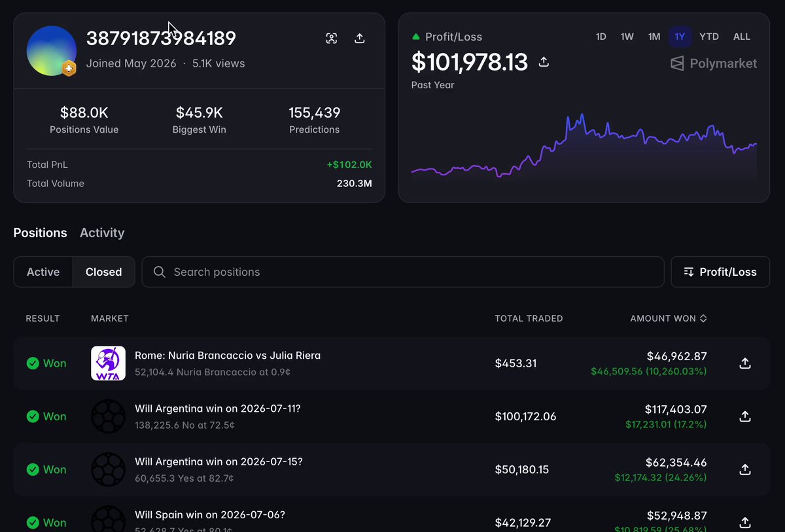Click the Total PnL value +$102.0K

pyautogui.click(x=349, y=165)
